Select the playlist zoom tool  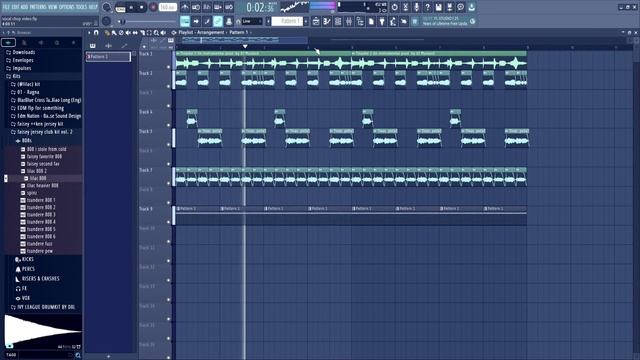click(x=156, y=32)
